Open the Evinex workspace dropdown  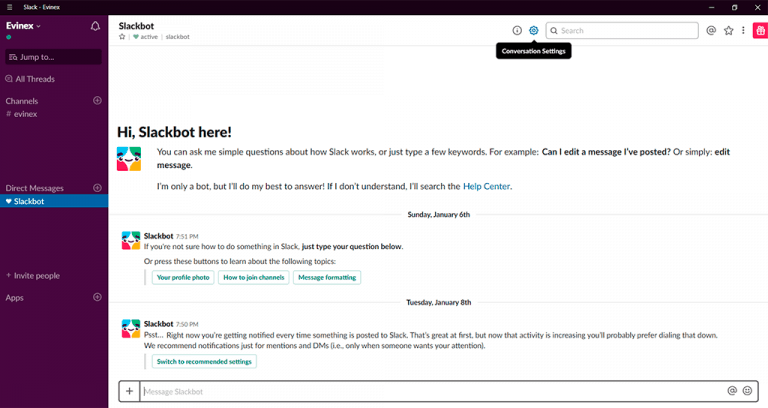tap(23, 25)
